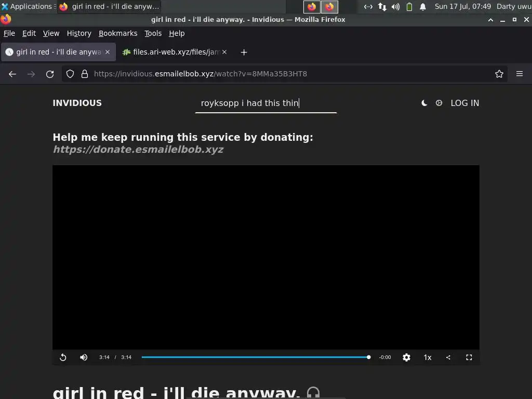Check the battery tray icon
This screenshot has height=399, width=532.
point(409,6)
